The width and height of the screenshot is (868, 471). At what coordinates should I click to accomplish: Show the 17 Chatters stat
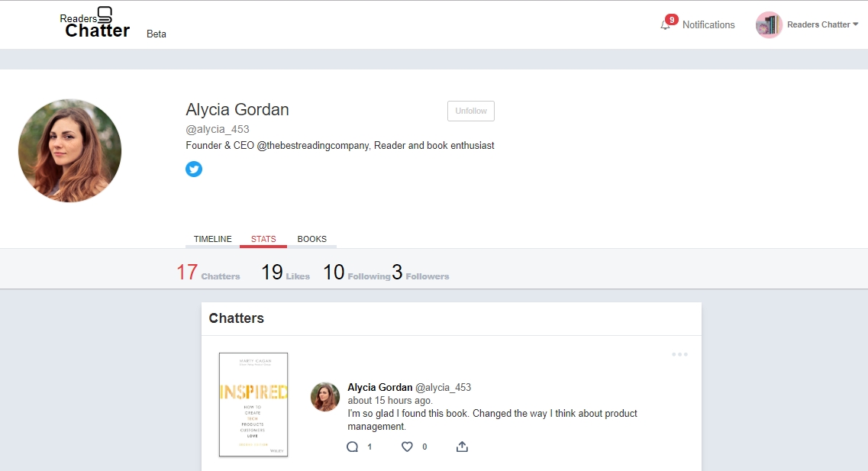(x=208, y=273)
